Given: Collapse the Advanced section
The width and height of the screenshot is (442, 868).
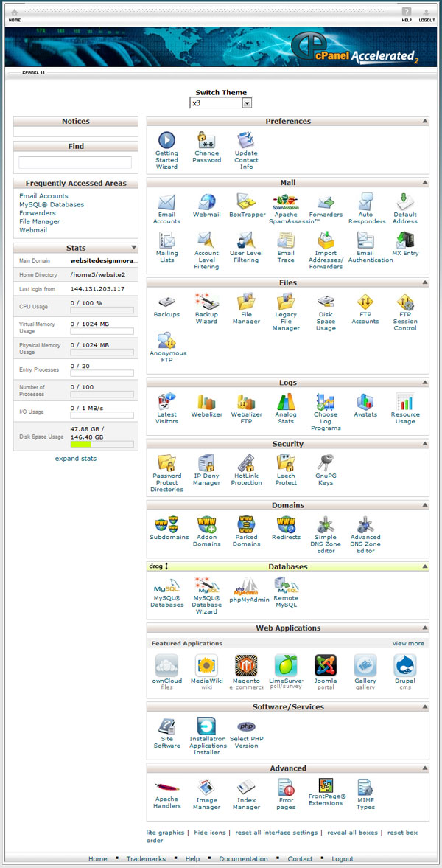Looking at the screenshot, I should [424, 768].
